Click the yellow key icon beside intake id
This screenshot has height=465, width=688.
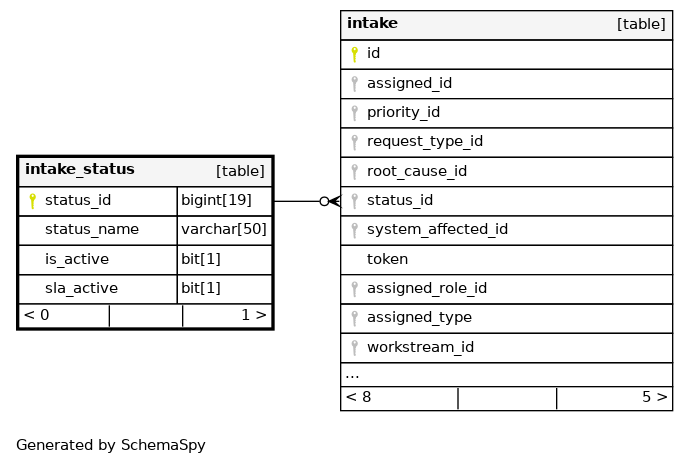354,54
